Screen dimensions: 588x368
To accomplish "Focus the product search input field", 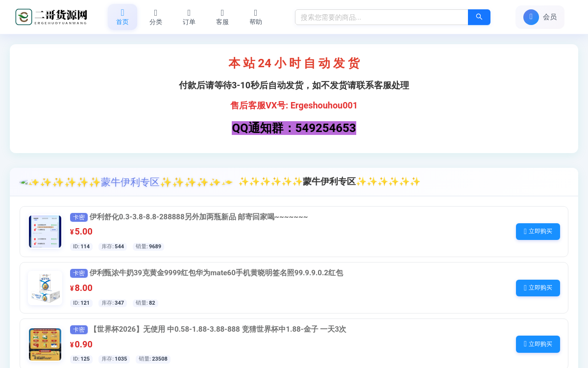I will [382, 17].
